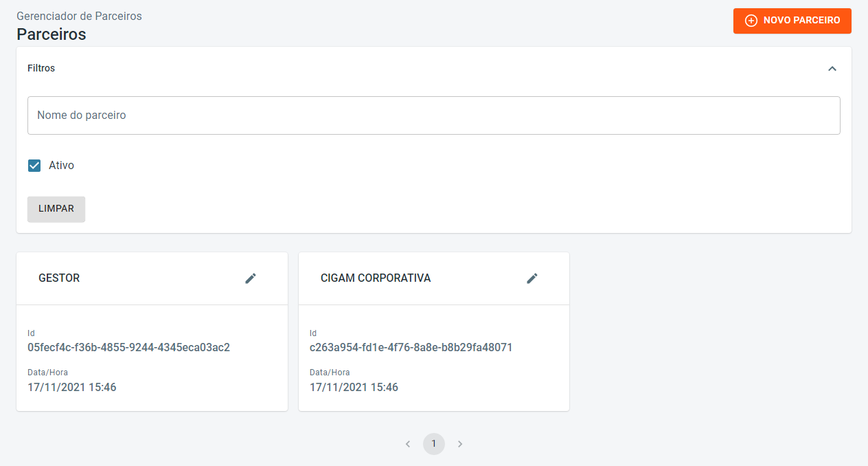The image size is (868, 466).
Task: Go to the next page arrow
Action: tap(460, 444)
